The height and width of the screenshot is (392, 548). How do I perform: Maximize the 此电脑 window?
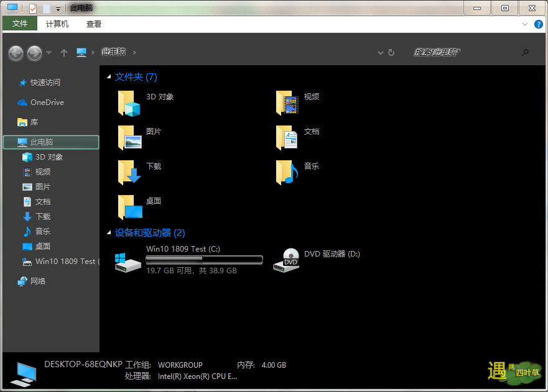click(505, 7)
